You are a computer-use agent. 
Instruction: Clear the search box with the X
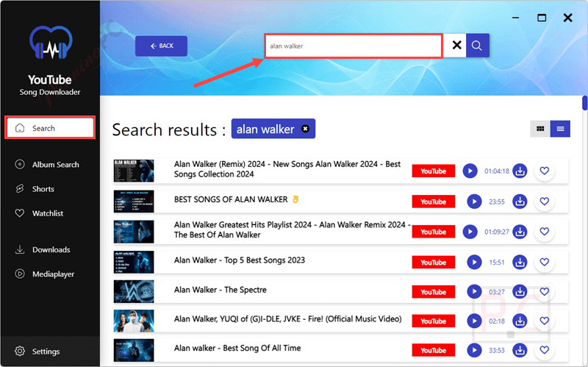click(x=456, y=46)
